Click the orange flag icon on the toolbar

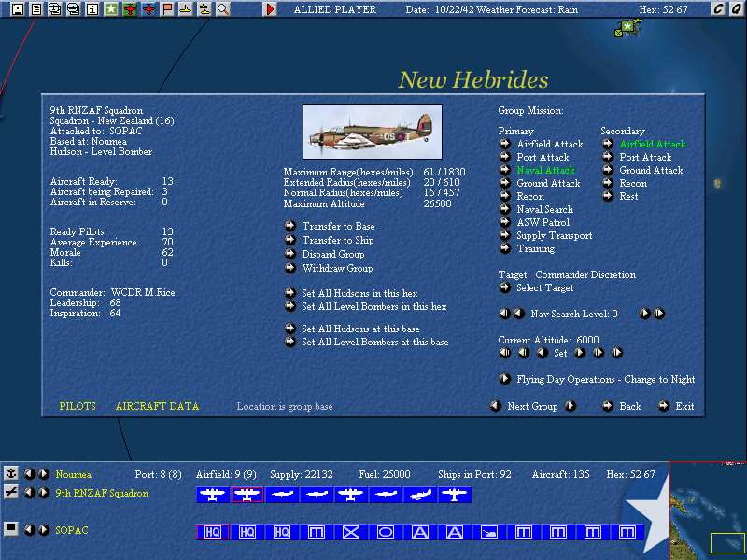pyautogui.click(x=166, y=9)
